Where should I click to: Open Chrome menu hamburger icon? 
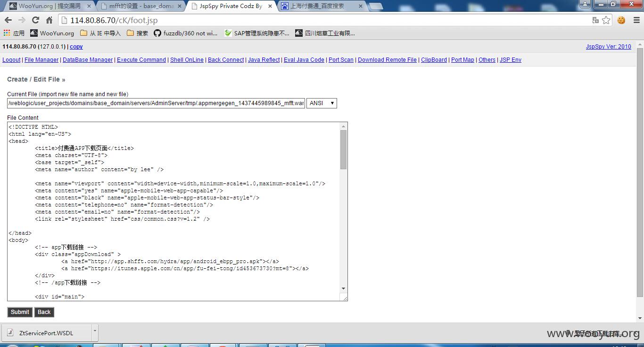point(636,20)
